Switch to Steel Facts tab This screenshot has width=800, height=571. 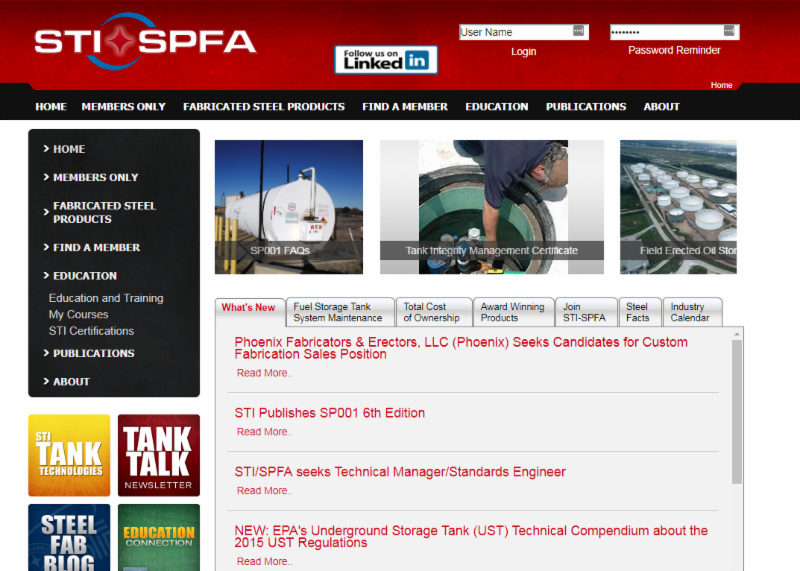(640, 312)
